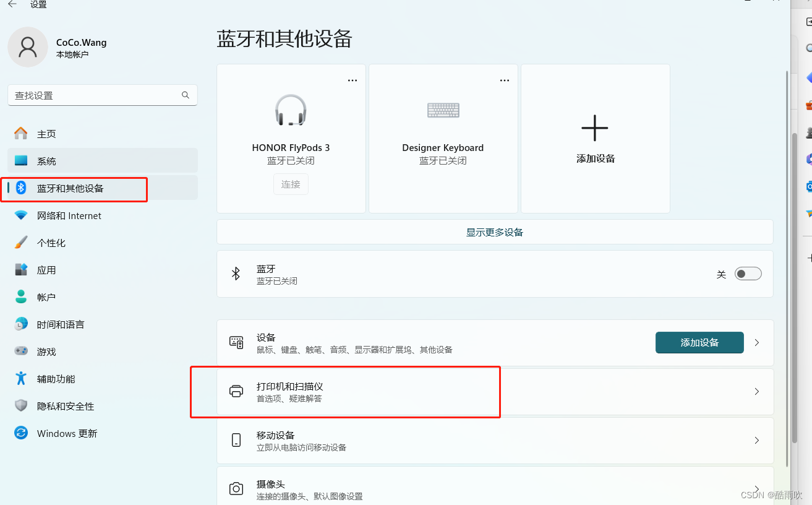This screenshot has width=812, height=505.
Task: Open the 移动设备 settings row
Action: pyautogui.click(x=495, y=441)
